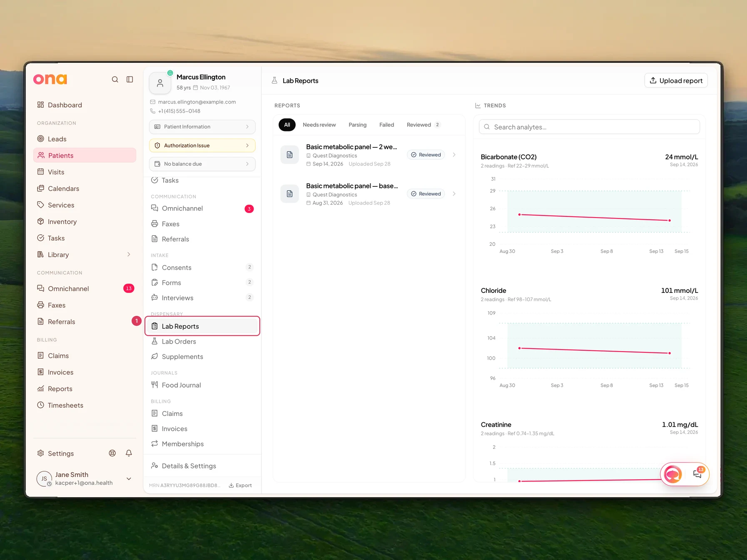Open patient Omnichannel with 3 badge
747x560 pixels.
pos(202,208)
